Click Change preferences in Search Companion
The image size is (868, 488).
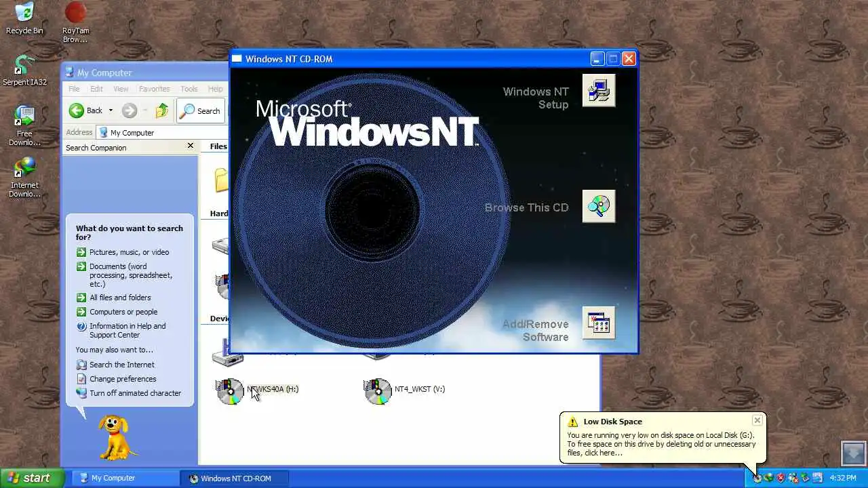(117, 379)
